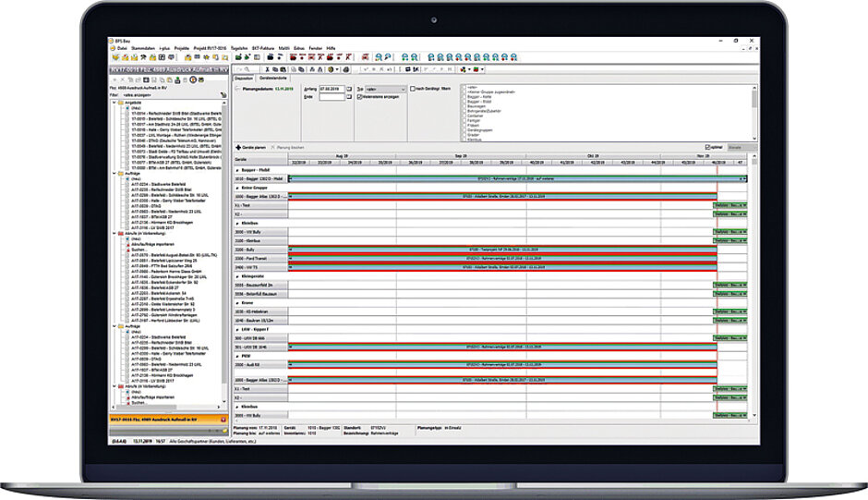The image size is (868, 500).
Task: Open calendar picker next to Anfang date
Action: [347, 89]
